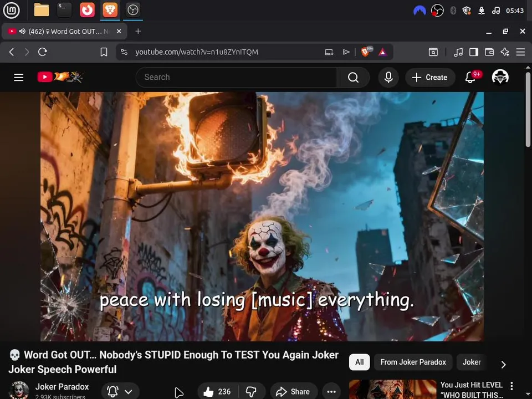Screen dimensions: 532x399
Task: Search with your voice microphone
Action: point(388,78)
